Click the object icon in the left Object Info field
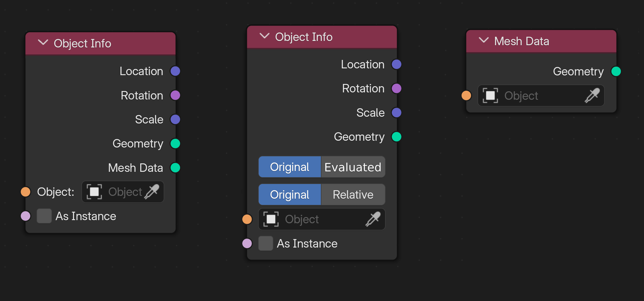This screenshot has height=301, width=644. [x=94, y=192]
